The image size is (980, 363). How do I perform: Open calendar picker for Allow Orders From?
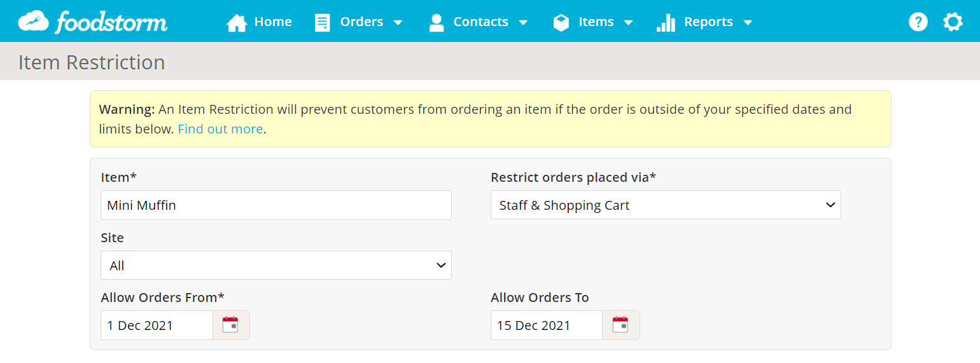[230, 325]
